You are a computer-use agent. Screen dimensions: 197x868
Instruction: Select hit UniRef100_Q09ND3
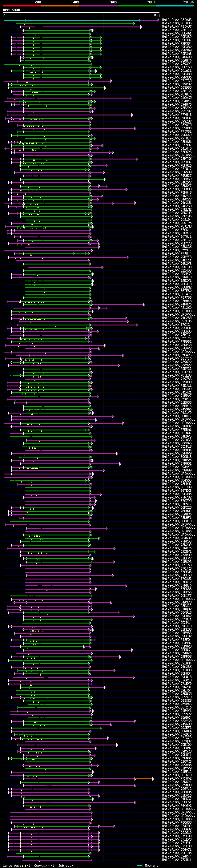click(x=177, y=785)
